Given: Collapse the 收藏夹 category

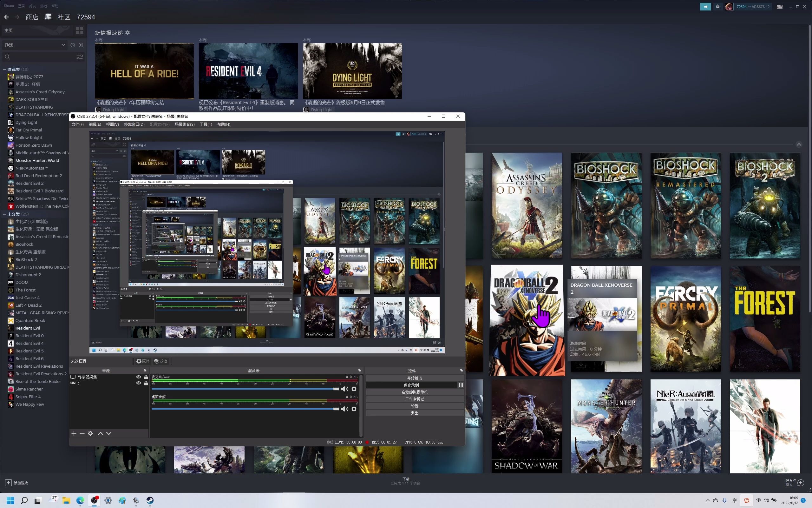Looking at the screenshot, I should pyautogui.click(x=4, y=70).
